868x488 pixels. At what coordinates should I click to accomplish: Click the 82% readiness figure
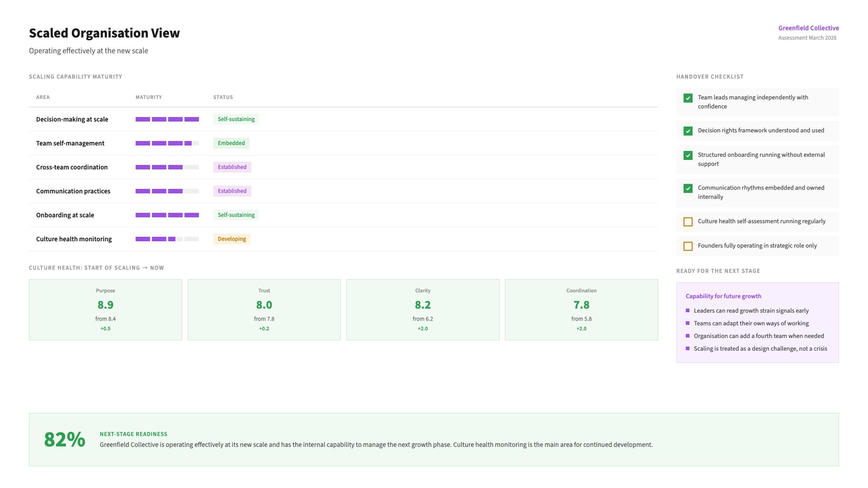tap(65, 440)
